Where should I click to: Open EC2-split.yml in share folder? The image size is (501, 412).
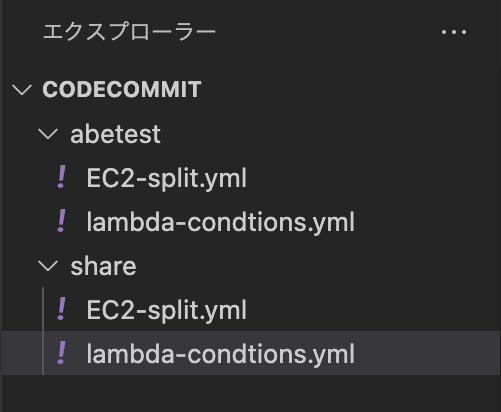click(166, 310)
